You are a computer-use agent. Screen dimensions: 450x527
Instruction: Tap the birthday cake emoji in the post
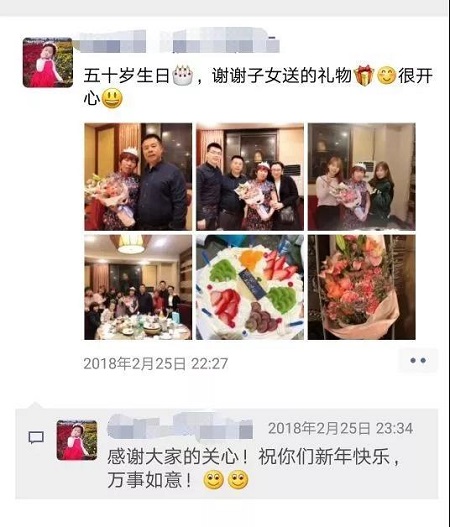coord(182,75)
